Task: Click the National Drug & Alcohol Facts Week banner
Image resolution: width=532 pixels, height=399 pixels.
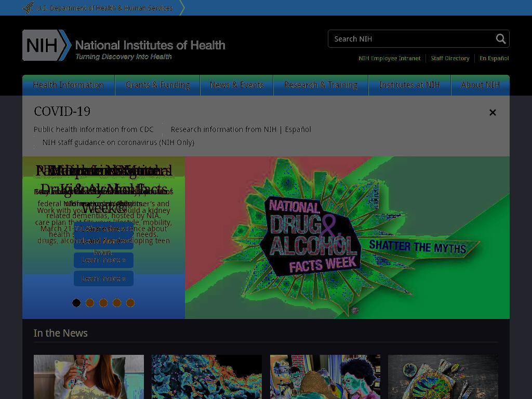Action: pos(347,237)
